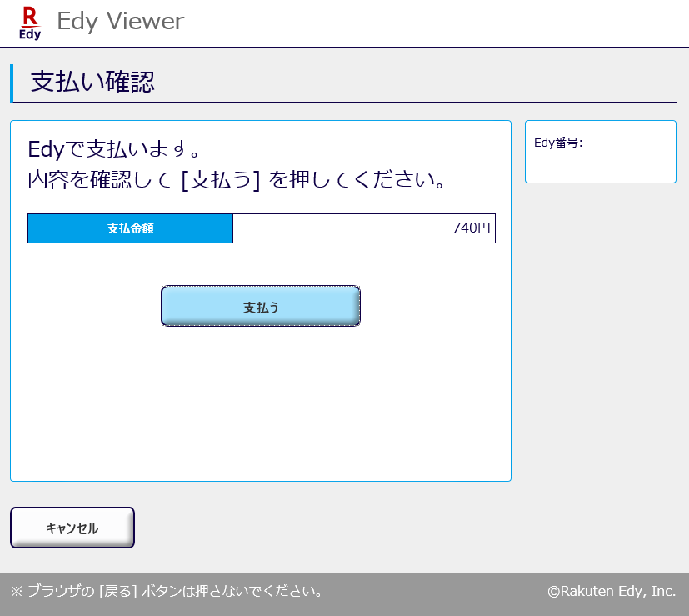
Task: Click the blue 支払金額 label cell
Action: 130,228
